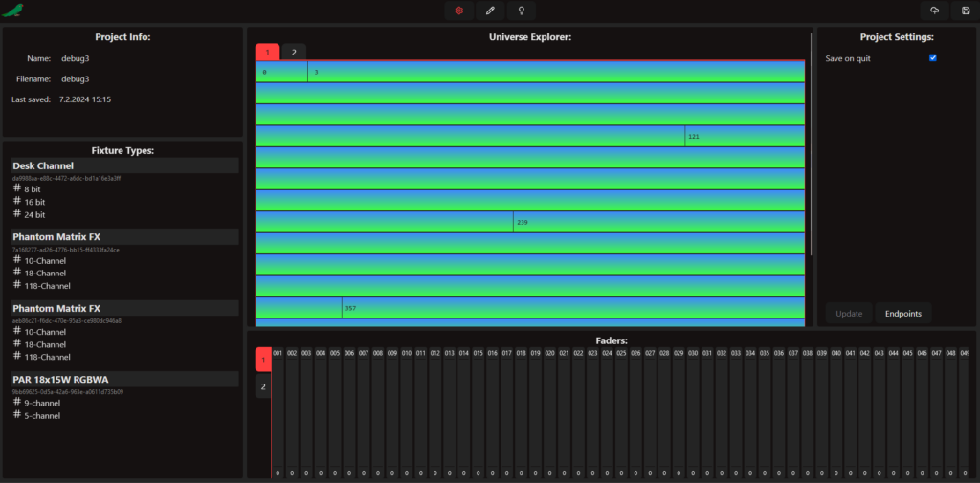Click the Universe Explorer vertical scrollbar
Viewport: 980px width, 483px height.
pyautogui.click(x=812, y=143)
